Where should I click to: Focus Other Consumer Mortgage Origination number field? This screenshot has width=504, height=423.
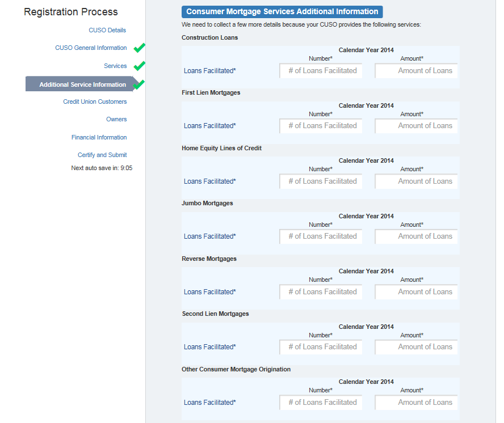click(x=321, y=403)
